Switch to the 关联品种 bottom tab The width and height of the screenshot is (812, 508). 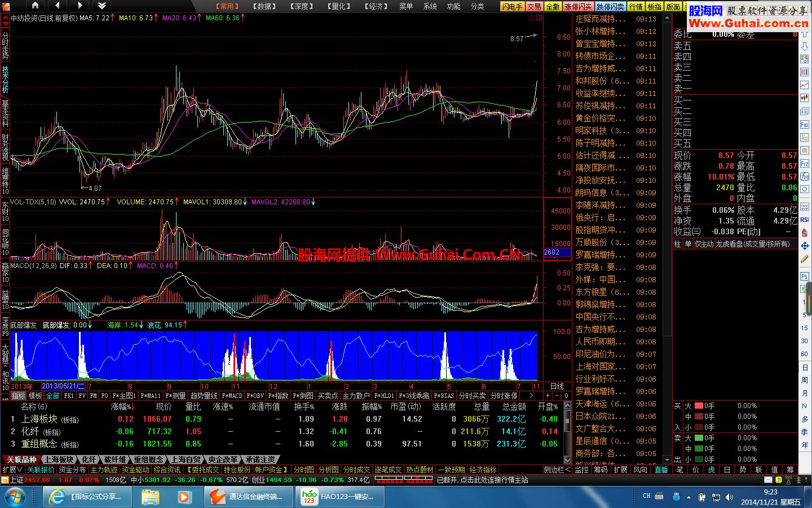[21, 460]
